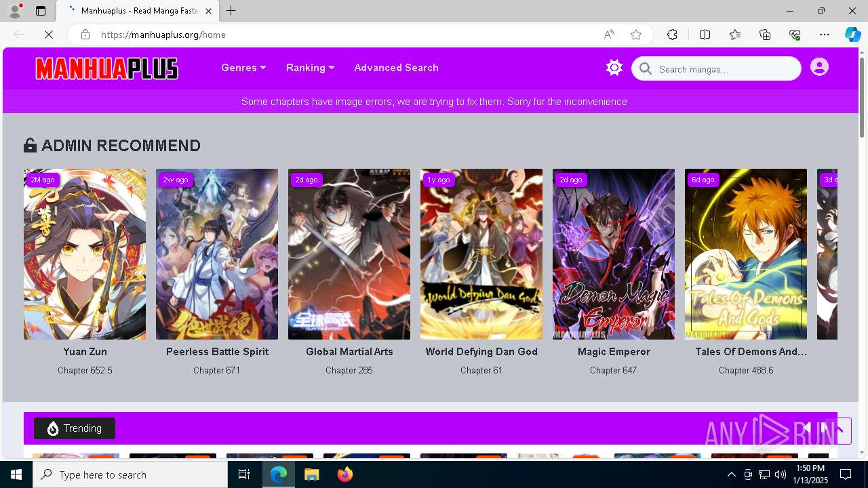868x488 pixels.
Task: Open Chapter 61 link
Action: pyautogui.click(x=481, y=370)
